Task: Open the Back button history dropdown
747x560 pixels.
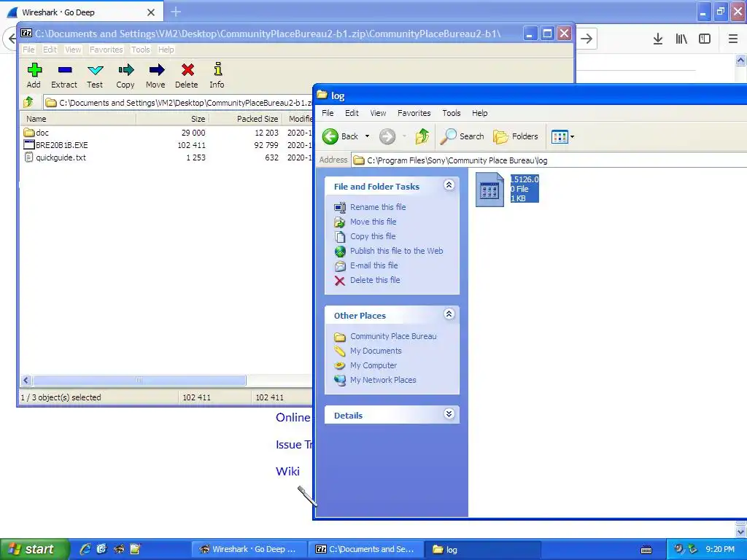Action: (x=368, y=136)
